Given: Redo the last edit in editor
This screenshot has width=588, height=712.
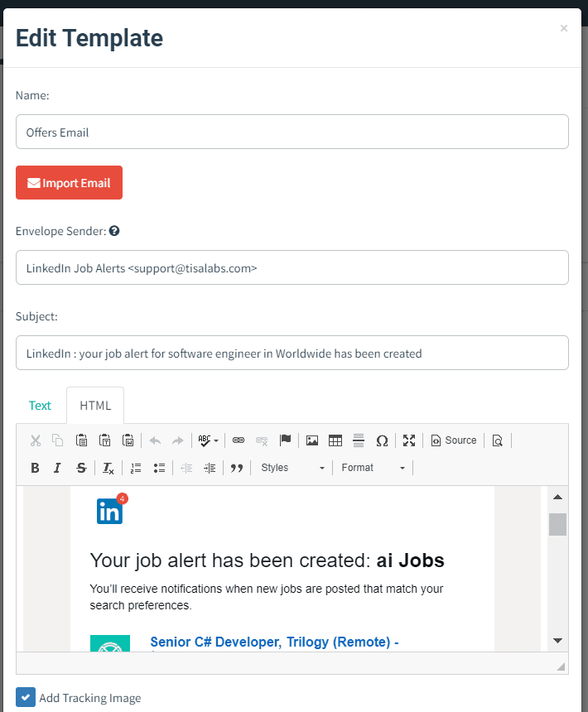Looking at the screenshot, I should point(177,440).
